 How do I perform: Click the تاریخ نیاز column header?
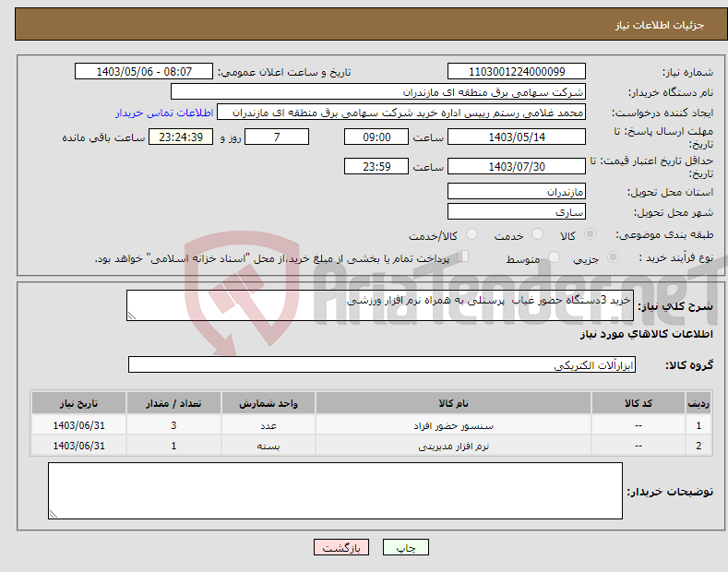[79, 403]
